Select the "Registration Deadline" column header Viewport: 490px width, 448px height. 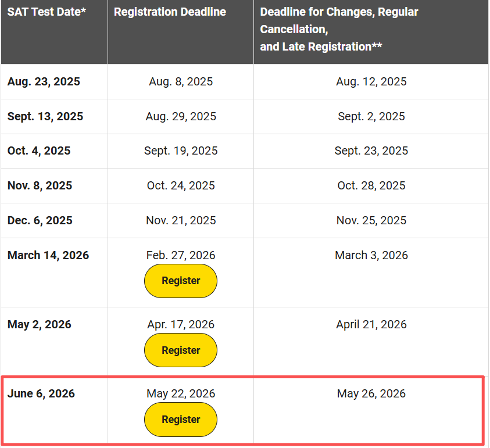point(170,12)
